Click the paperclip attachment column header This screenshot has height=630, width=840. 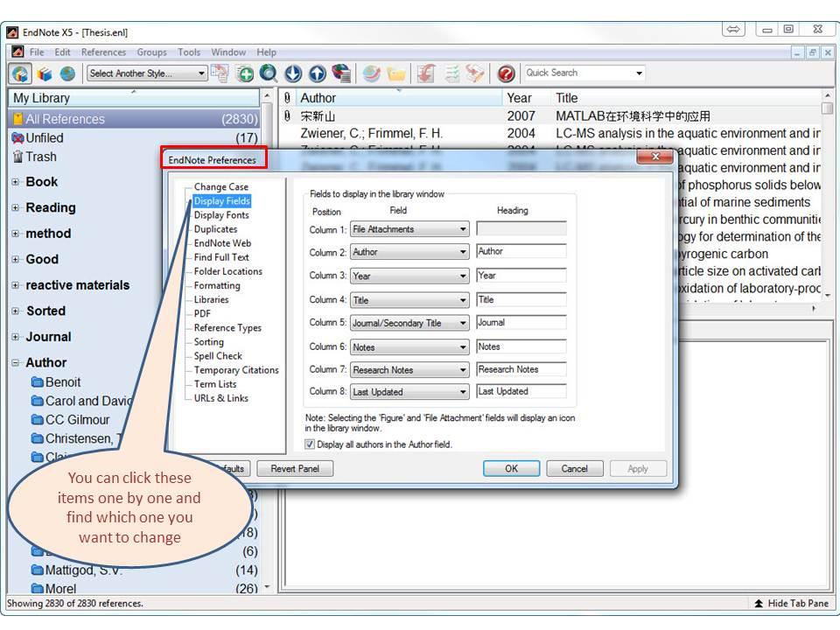(x=287, y=98)
